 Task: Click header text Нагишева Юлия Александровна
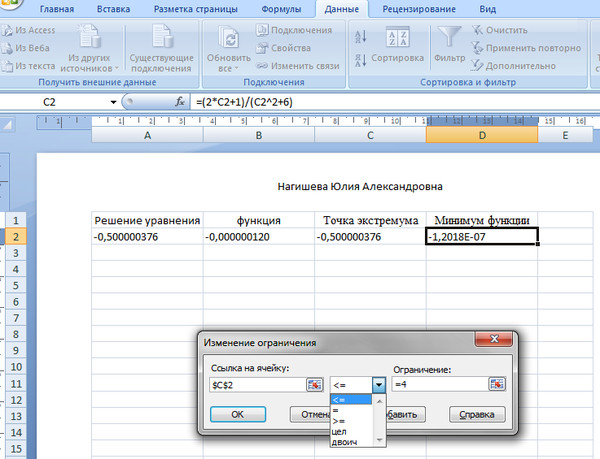click(360, 187)
